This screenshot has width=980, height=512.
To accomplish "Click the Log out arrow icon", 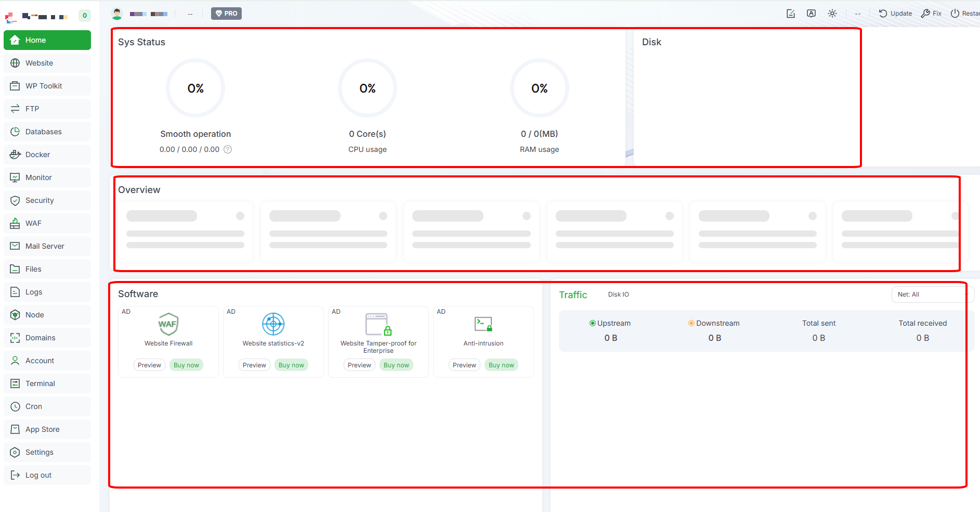I will [x=15, y=475].
